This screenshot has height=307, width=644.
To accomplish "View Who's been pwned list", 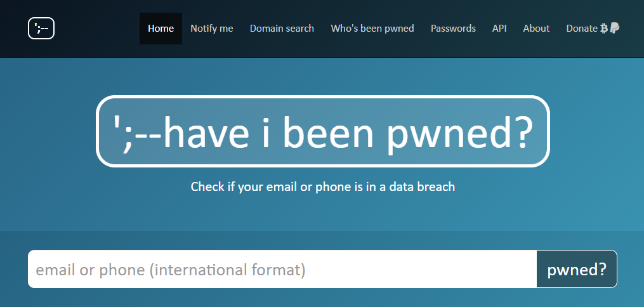I will click(x=372, y=29).
